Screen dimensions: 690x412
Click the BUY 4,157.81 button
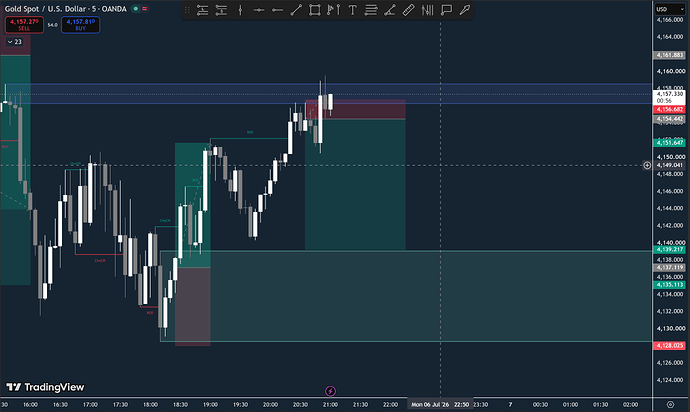(81, 25)
